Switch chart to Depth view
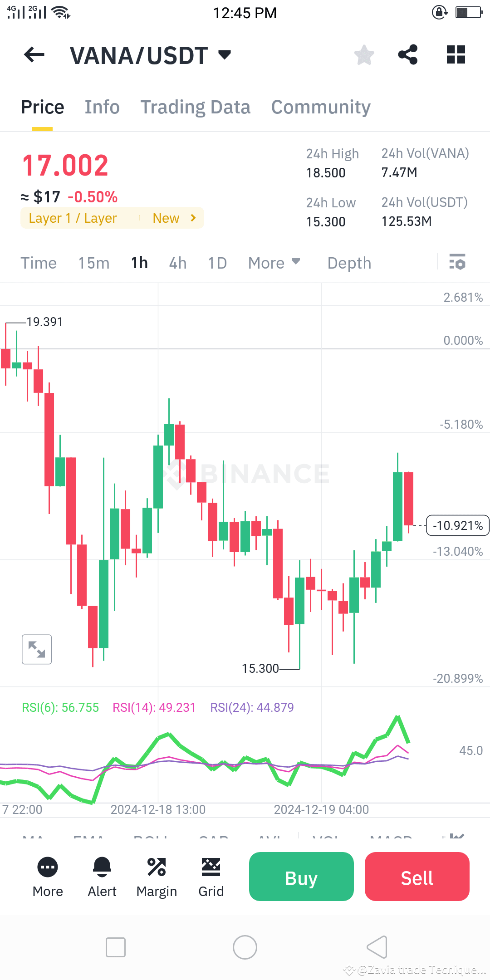 pyautogui.click(x=349, y=262)
